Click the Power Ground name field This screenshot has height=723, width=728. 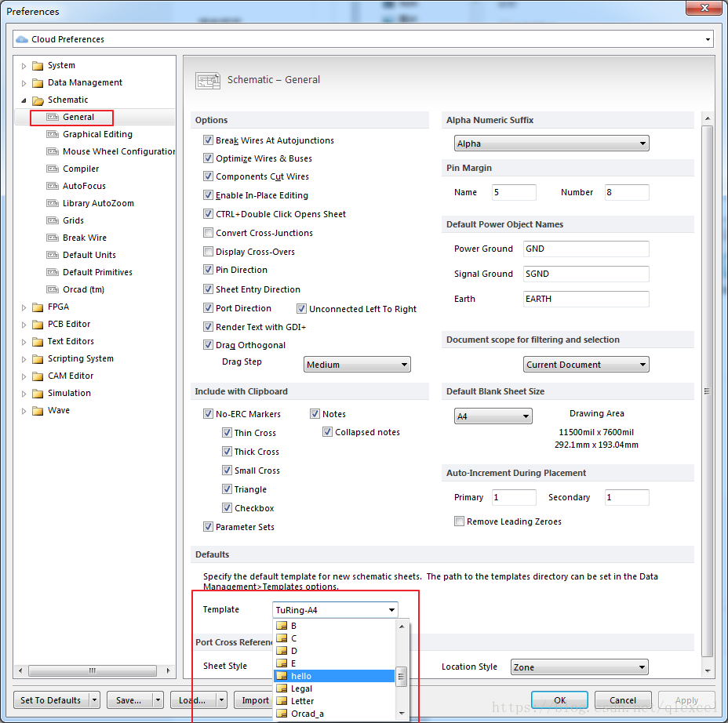[586, 249]
